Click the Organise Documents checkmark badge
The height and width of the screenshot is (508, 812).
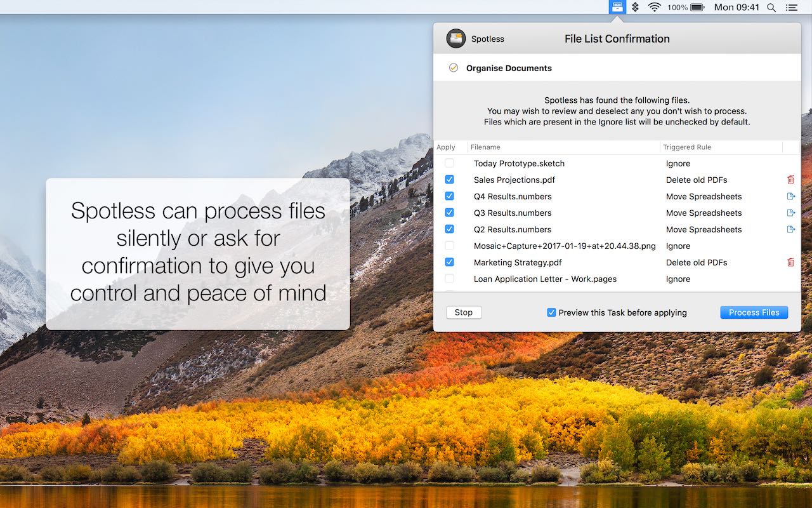453,67
